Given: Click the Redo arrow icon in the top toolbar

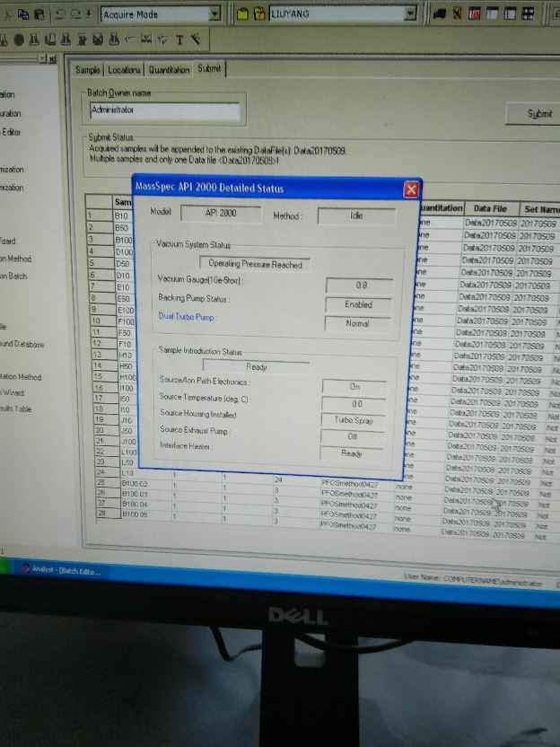Looking at the screenshot, I should (x=76, y=14).
